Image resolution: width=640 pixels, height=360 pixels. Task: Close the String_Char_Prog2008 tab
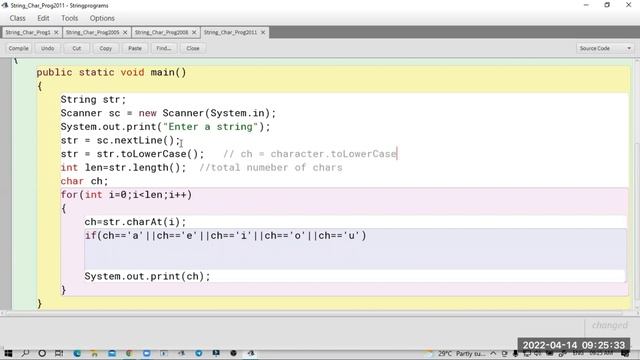click(194, 32)
